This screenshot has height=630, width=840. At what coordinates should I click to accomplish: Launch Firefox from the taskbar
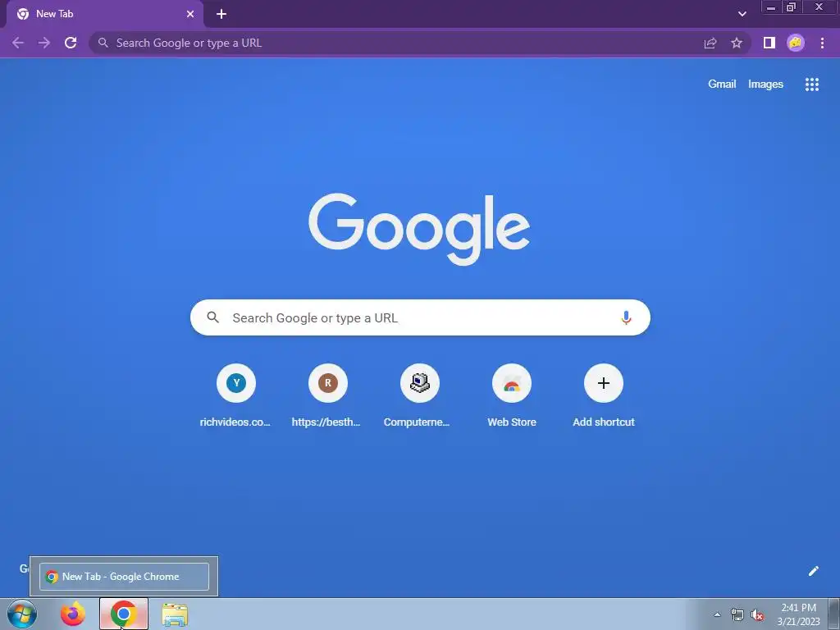[x=72, y=614]
